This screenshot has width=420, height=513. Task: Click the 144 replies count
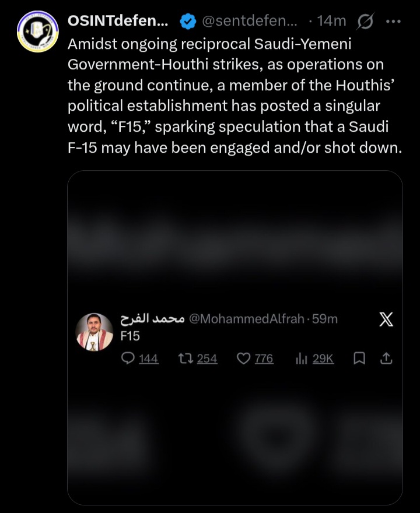(149, 359)
